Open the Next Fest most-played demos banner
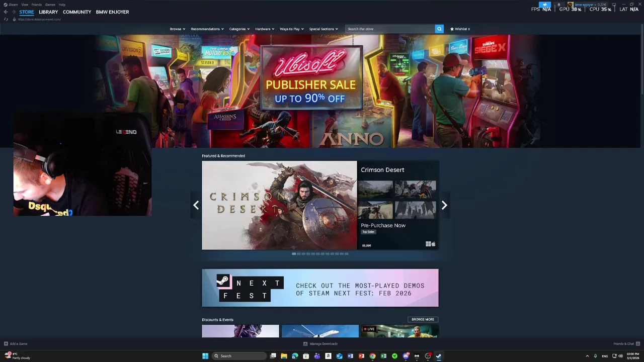 coord(320,288)
